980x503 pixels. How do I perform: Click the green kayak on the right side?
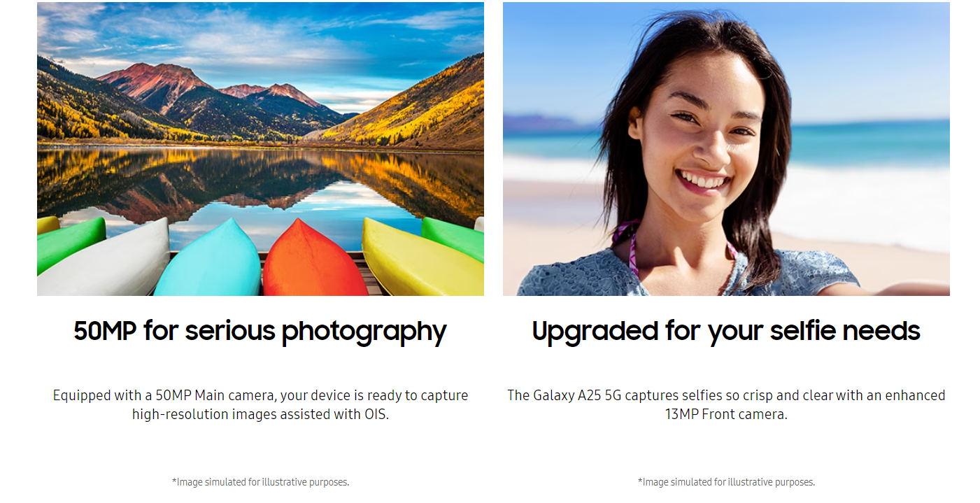coord(453,236)
